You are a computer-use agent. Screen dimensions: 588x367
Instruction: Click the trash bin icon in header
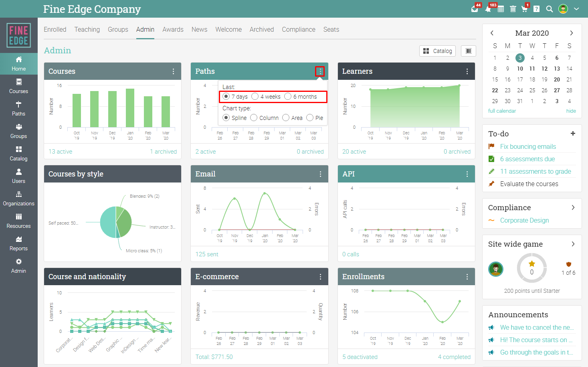tap(513, 9)
